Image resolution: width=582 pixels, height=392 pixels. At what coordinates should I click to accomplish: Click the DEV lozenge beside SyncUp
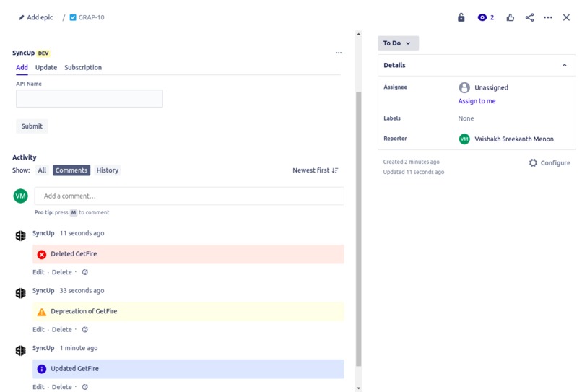[x=43, y=53]
